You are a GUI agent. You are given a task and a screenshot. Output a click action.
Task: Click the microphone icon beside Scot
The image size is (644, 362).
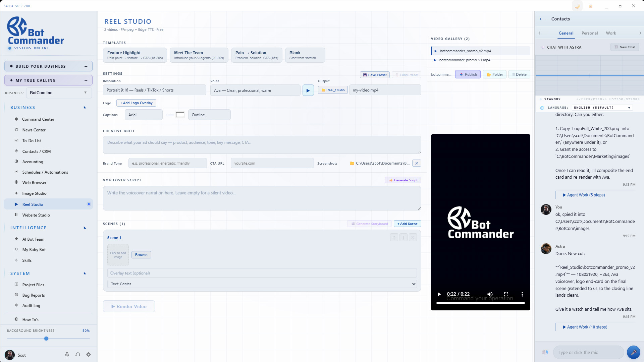tap(67, 355)
